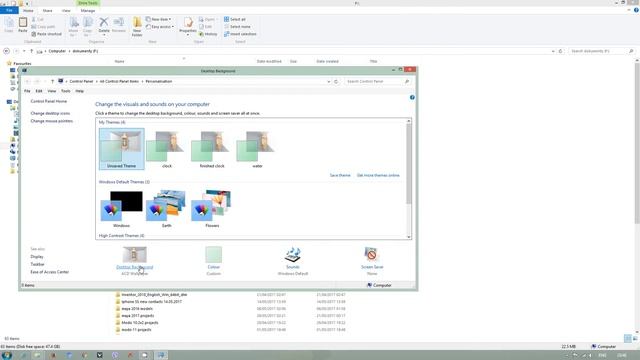Open File menu in Personalisation window
This screenshot has height=360, width=640.
coord(27,91)
